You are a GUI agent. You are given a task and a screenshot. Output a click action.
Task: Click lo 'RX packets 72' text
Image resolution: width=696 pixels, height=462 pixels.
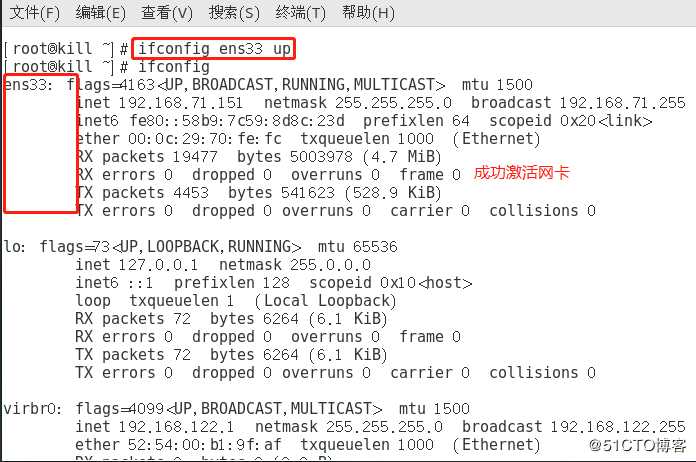coord(133,319)
